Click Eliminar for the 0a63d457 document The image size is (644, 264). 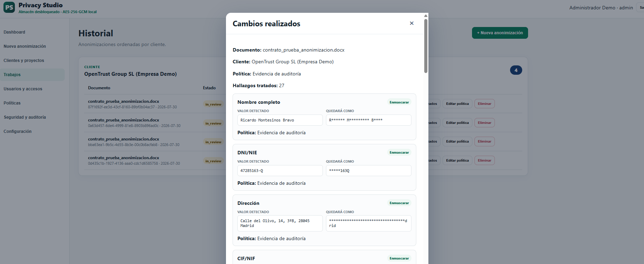[x=484, y=123]
